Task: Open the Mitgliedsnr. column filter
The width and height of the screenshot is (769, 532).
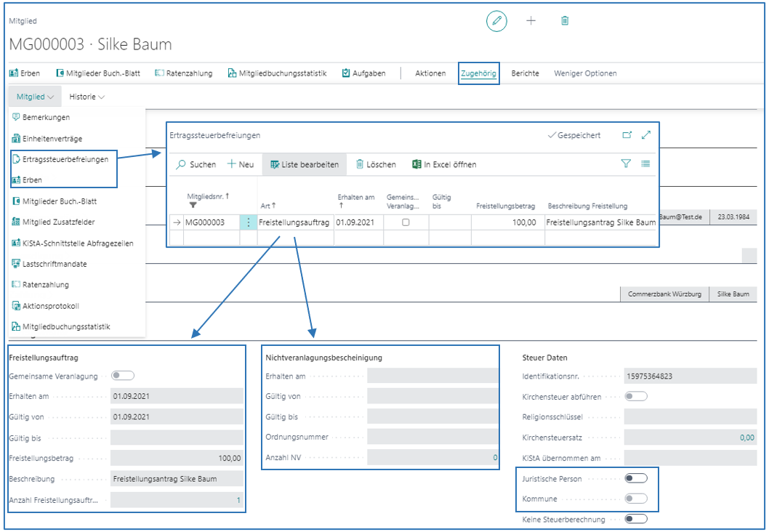Action: tap(193, 206)
